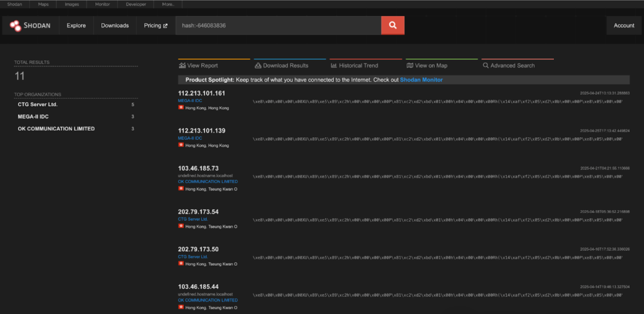The height and width of the screenshot is (314, 644).
Task: Click Tseung Kwan O location under 202.79.173.50
Action: click(x=211, y=264)
